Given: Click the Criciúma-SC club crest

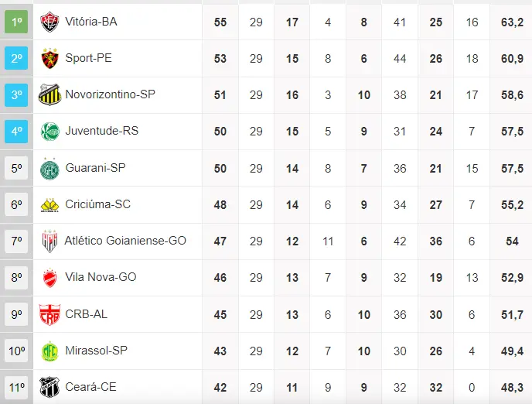Looking at the screenshot, I should click(x=50, y=205).
